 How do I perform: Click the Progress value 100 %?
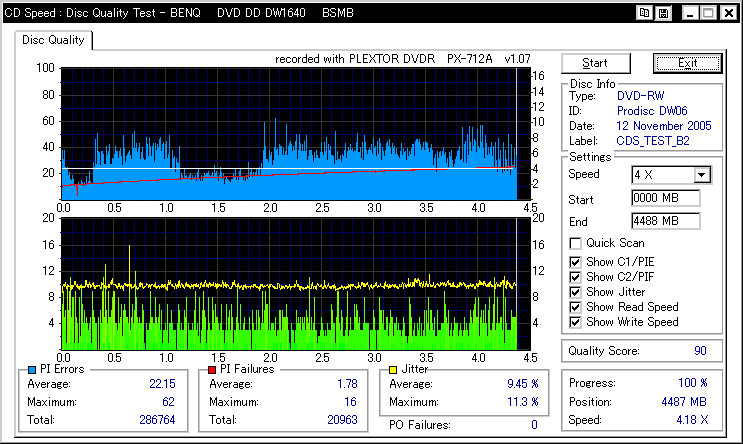coord(693,383)
